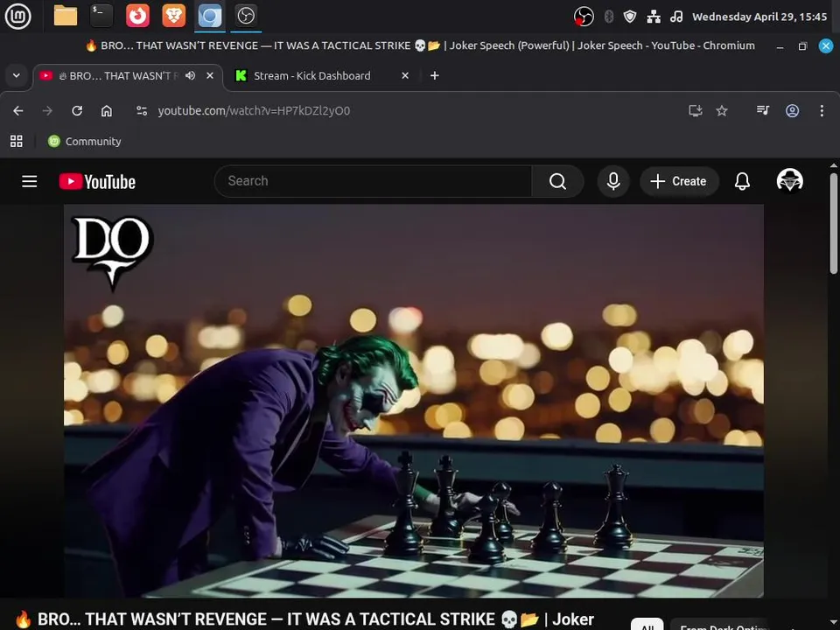Viewport: 840px width, 630px height.
Task: Open the Community bookmark
Action: [x=85, y=142]
